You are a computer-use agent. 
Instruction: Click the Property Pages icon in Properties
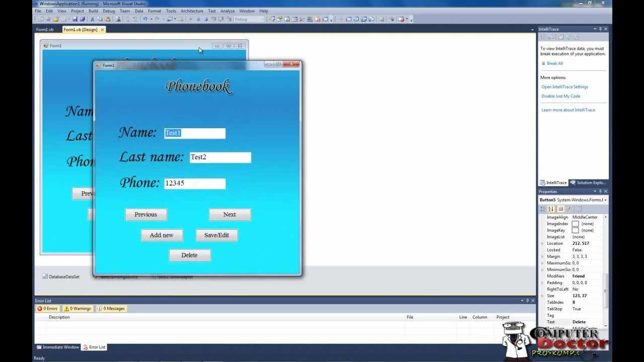pos(579,209)
